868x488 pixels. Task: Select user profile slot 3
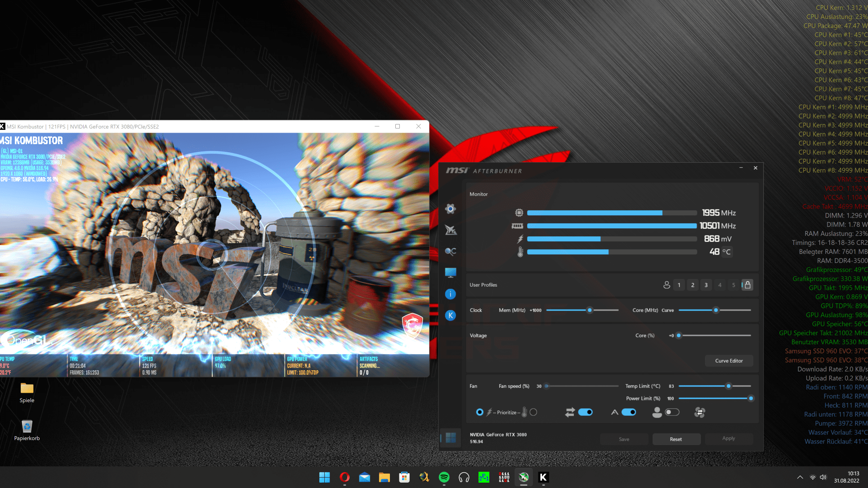click(706, 285)
